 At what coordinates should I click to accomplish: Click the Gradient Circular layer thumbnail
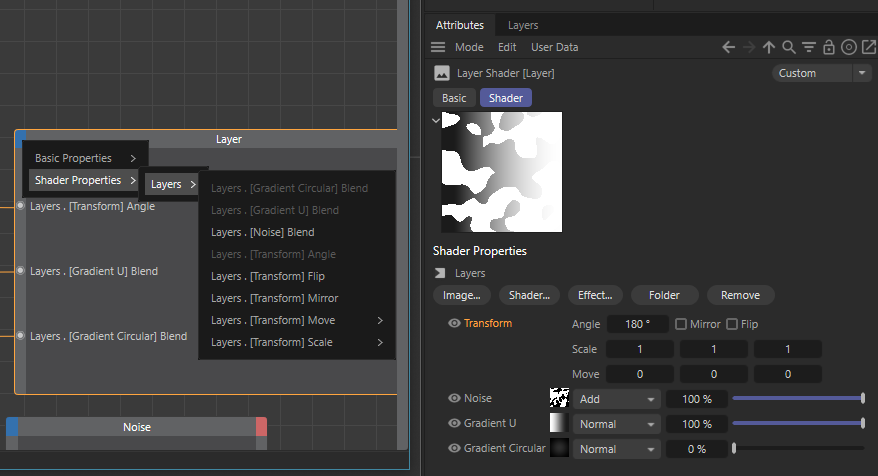[559, 448]
